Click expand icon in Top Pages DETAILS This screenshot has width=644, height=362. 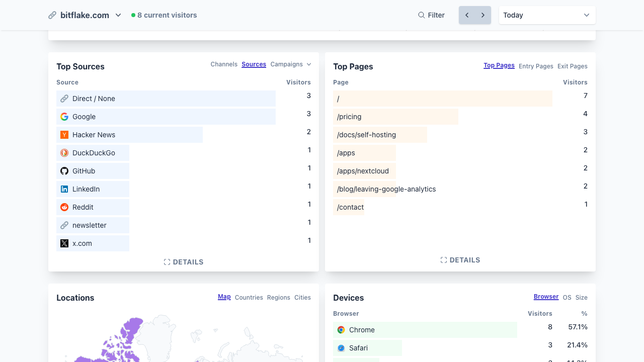click(x=444, y=260)
